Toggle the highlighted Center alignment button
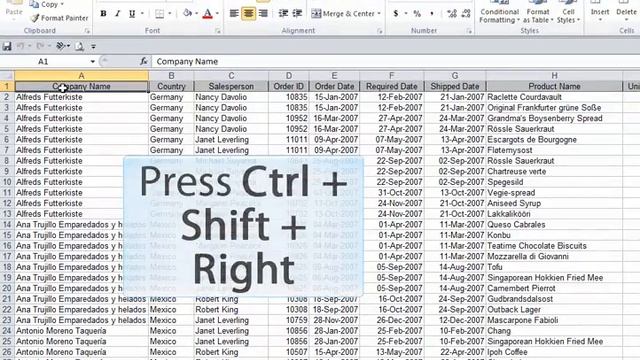Screen dimensions: 640x360 [248, 13]
